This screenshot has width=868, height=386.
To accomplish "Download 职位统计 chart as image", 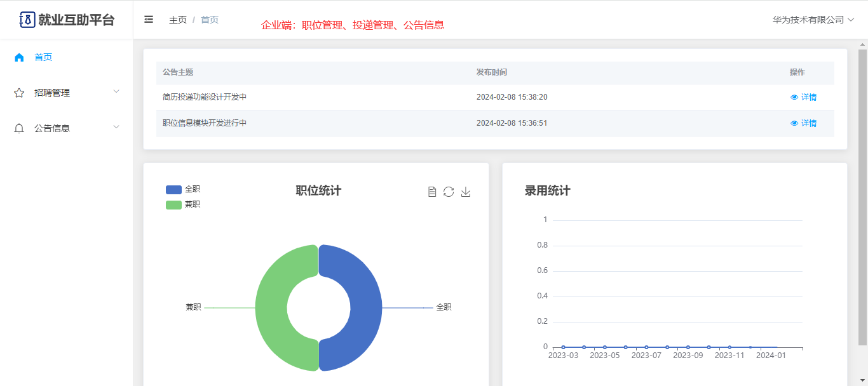I will (466, 192).
